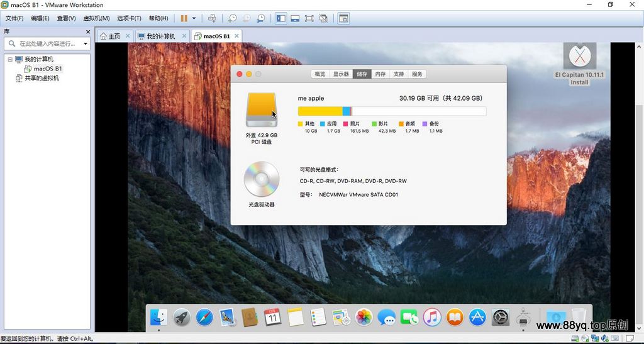The image size is (644, 344).
Task: Click the Send Ctrl+Alt+Del toolbar icon
Action: tap(212, 18)
